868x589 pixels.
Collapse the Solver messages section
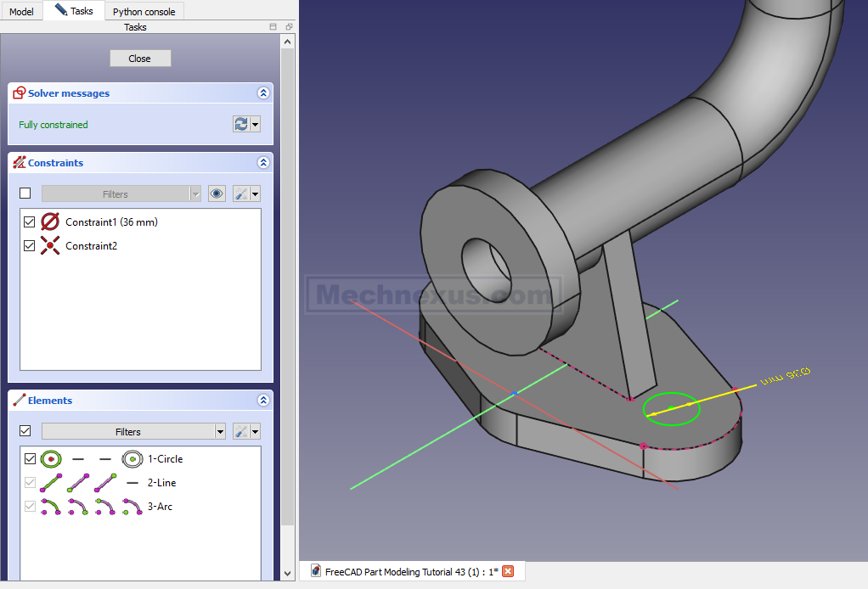click(263, 93)
